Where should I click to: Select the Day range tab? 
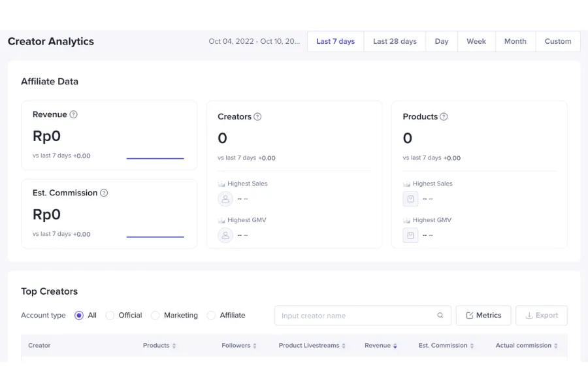click(x=442, y=41)
